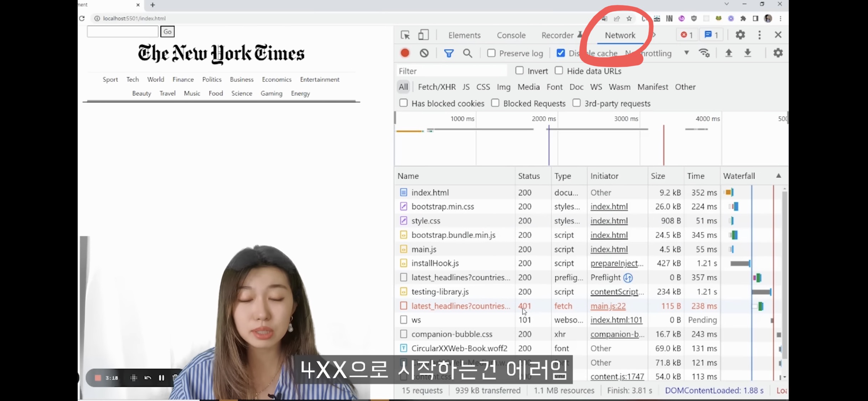Viewport: 868px width, 401px height.
Task: Close the current browser tab
Action: coord(138,5)
